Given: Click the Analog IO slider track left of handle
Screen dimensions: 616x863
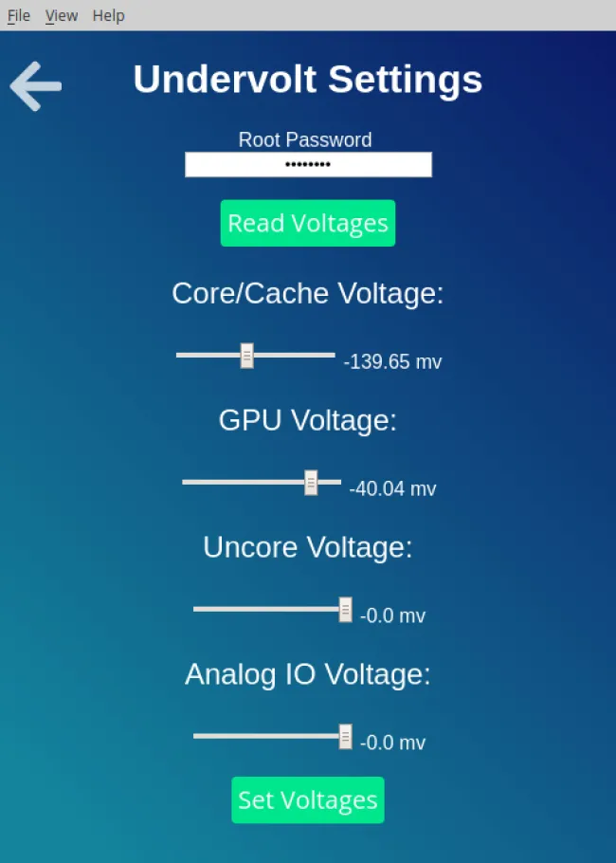Looking at the screenshot, I should (x=265, y=736).
